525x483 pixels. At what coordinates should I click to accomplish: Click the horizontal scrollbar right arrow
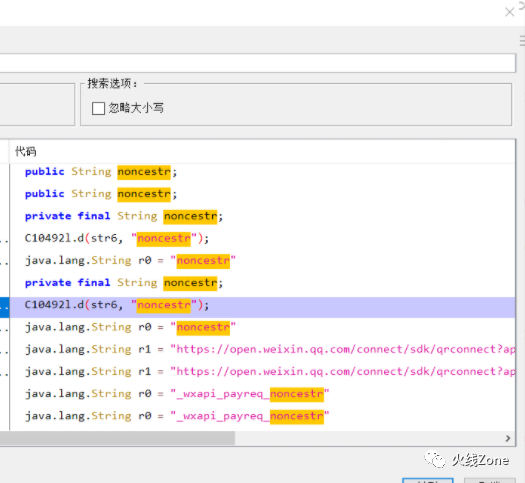click(508, 438)
